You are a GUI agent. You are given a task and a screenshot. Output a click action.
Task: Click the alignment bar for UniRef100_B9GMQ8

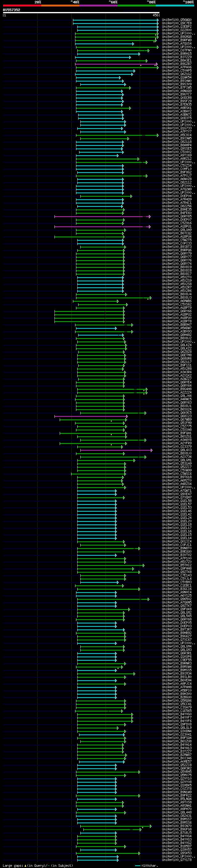click(117, 37)
